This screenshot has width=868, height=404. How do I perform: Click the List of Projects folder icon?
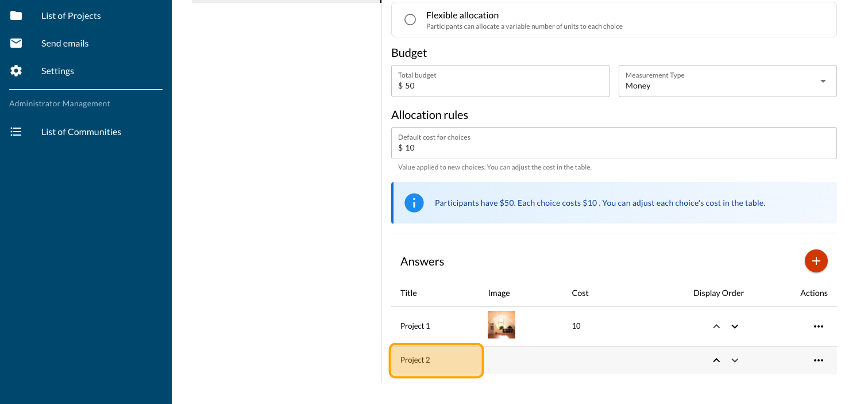(x=16, y=16)
